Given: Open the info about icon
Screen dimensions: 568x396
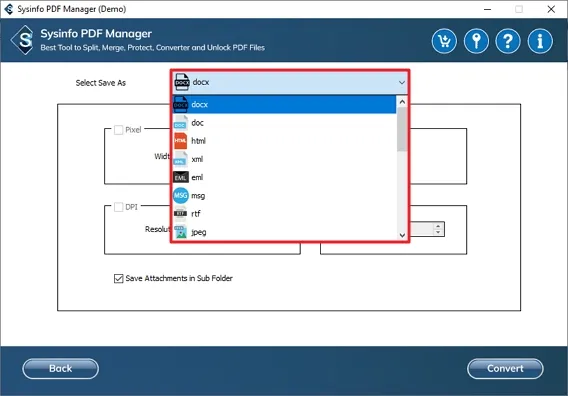Looking at the screenshot, I should [x=540, y=41].
